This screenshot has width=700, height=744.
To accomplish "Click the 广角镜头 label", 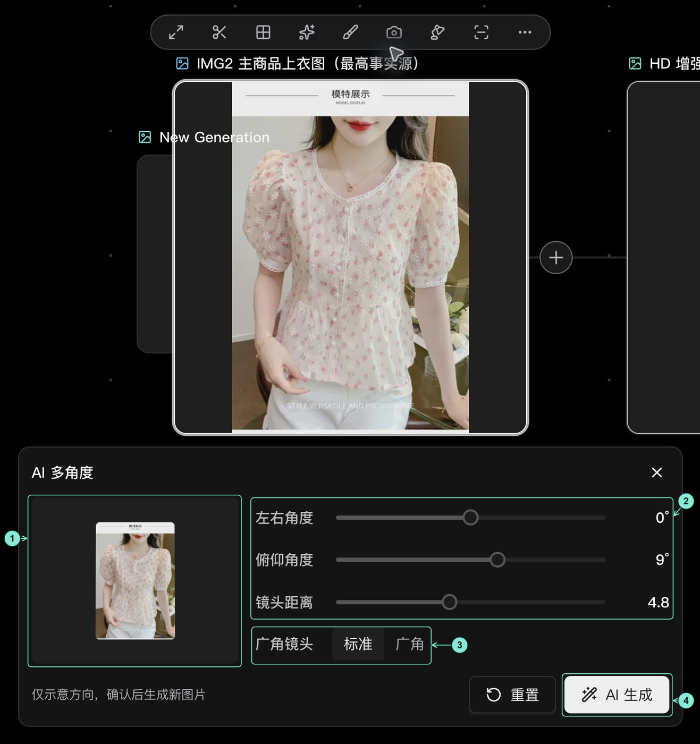I will pos(284,644).
